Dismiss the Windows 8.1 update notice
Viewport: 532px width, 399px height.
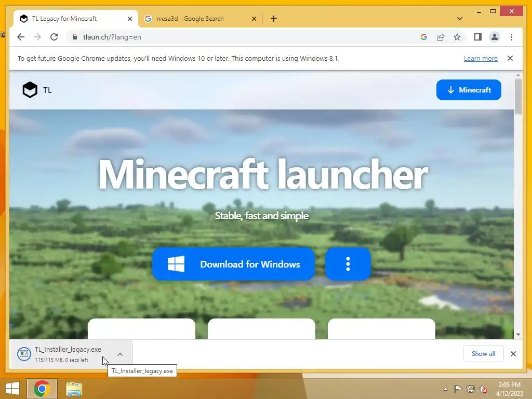pyautogui.click(x=510, y=58)
